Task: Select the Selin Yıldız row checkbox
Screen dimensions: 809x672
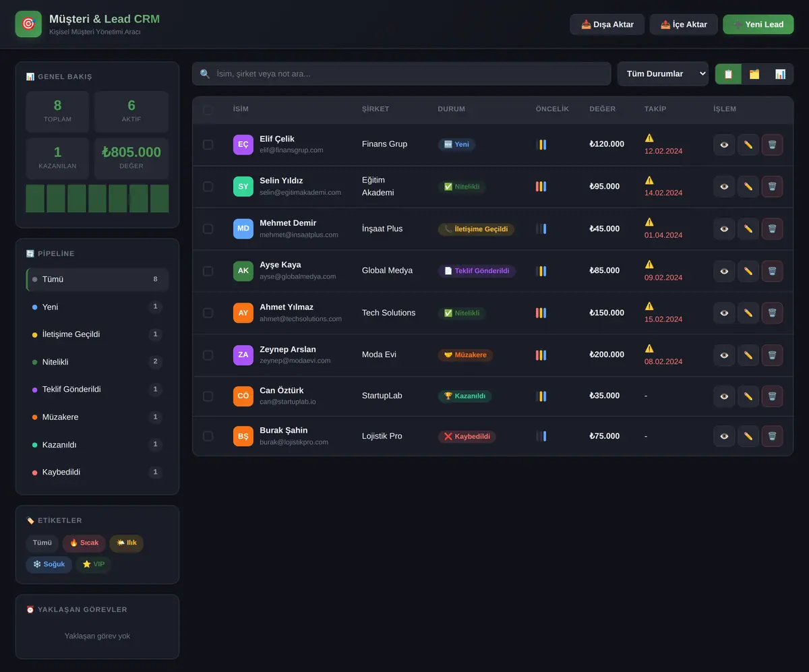Action: 208,187
